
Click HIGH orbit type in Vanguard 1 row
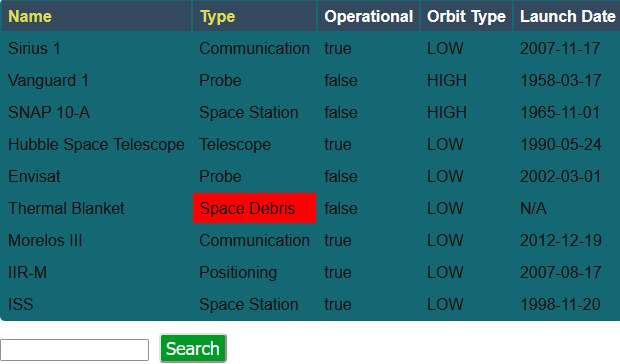pyautogui.click(x=466, y=80)
